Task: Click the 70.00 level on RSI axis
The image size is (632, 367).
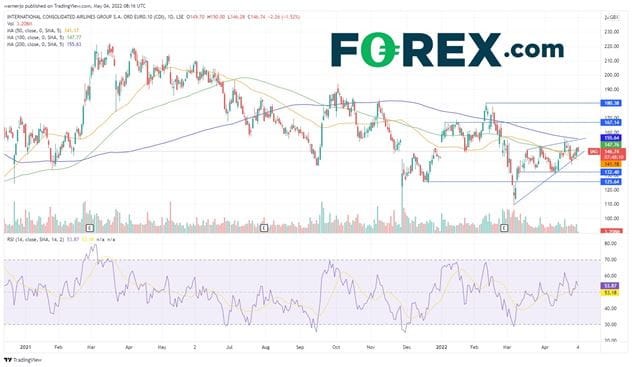Action: [x=611, y=260]
